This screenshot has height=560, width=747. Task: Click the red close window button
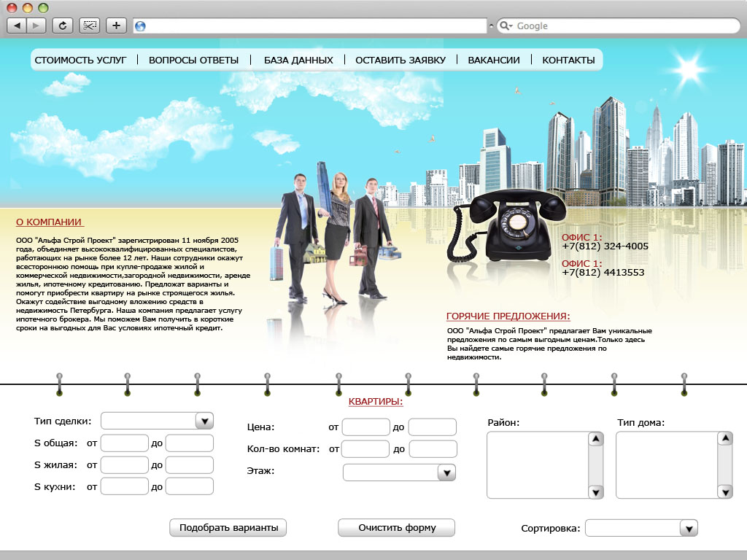pos(12,7)
